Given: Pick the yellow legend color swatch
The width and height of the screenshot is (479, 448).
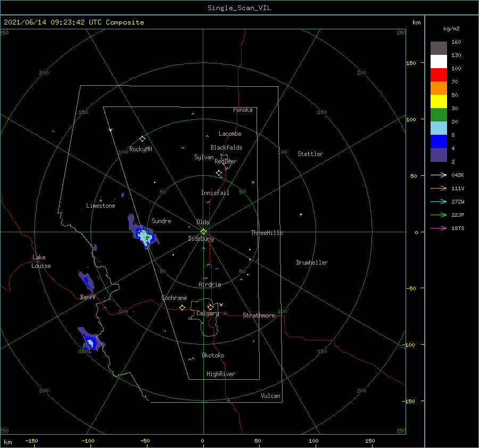Looking at the screenshot, I should (439, 102).
